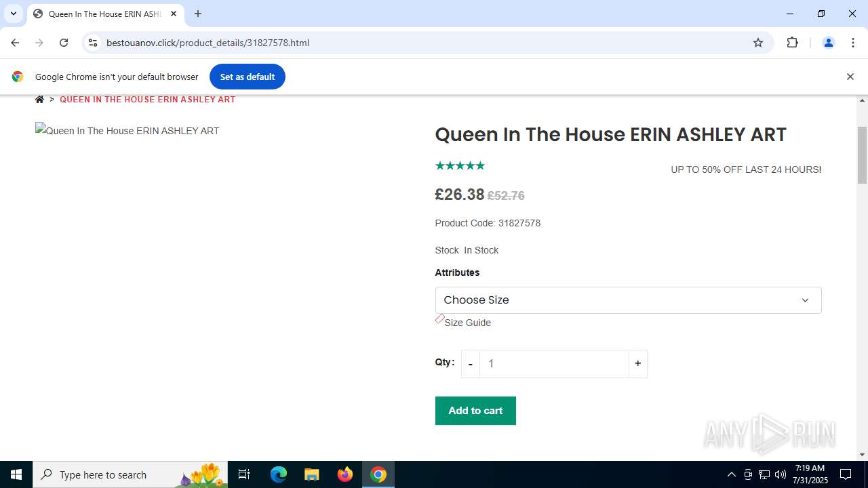Screen dimensions: 868x488
Task: Click the UP TO 50% OFF text
Action: [746, 169]
